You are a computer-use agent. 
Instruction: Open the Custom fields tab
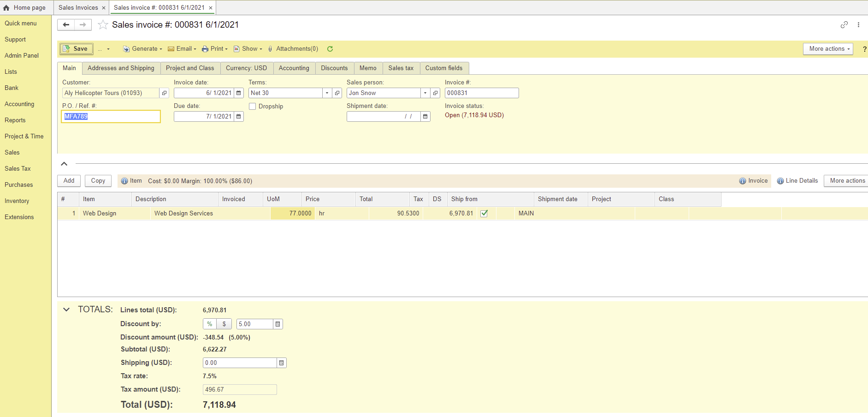click(x=444, y=68)
